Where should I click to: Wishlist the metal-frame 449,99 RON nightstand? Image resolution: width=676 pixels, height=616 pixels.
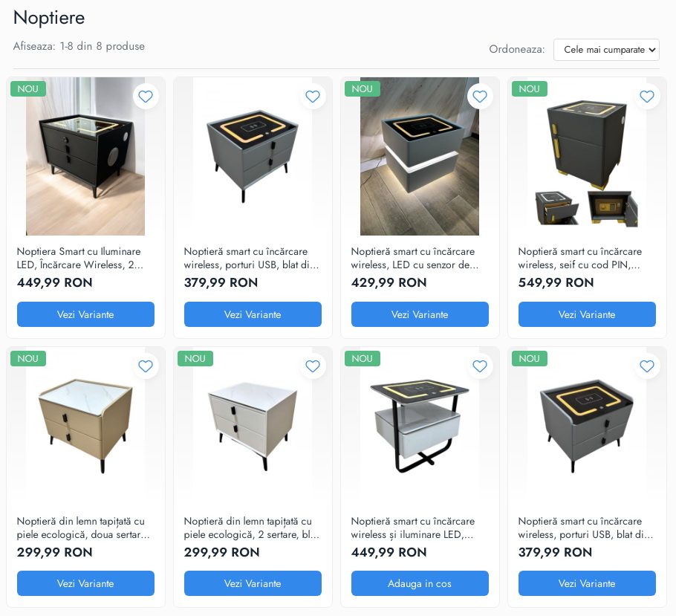479,366
